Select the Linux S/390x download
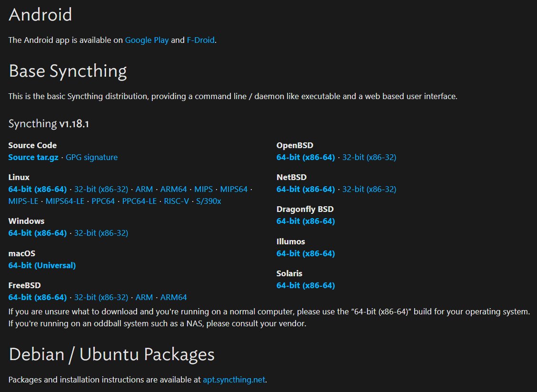The height and width of the screenshot is (392, 537). point(209,201)
